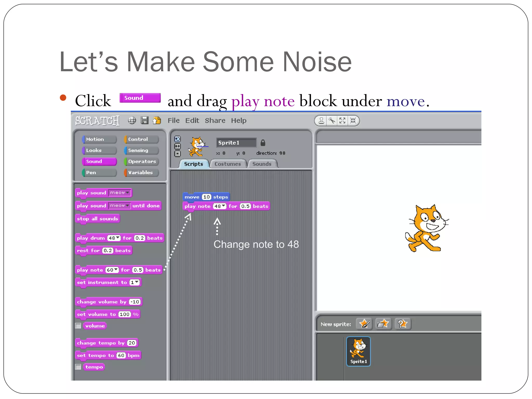
Task: Click the Sprite1 thumbnail in sprite list
Action: pyautogui.click(x=358, y=351)
